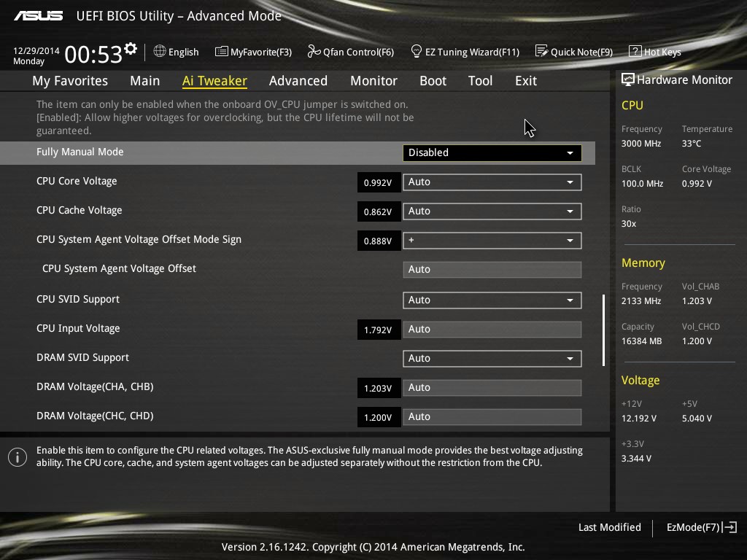Click the 0.888V system agent readout
Viewport: 747px width, 560px height.
(379, 241)
